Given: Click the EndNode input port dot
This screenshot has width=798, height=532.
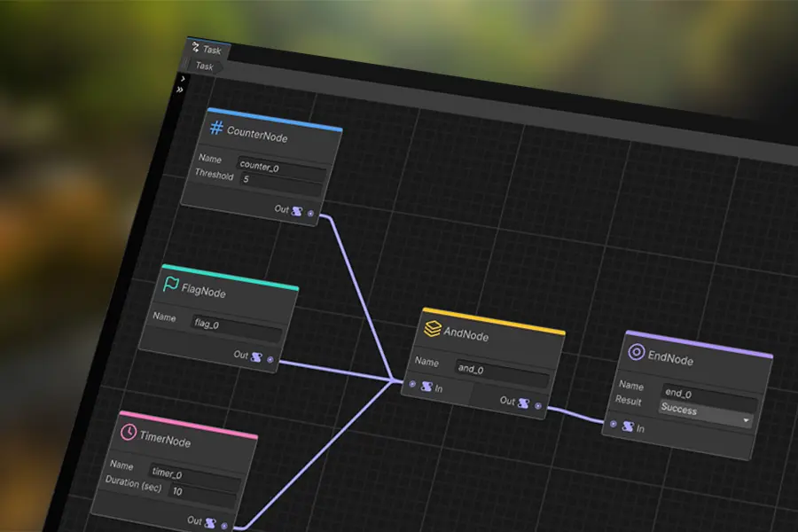Looking at the screenshot, I should tap(614, 424).
